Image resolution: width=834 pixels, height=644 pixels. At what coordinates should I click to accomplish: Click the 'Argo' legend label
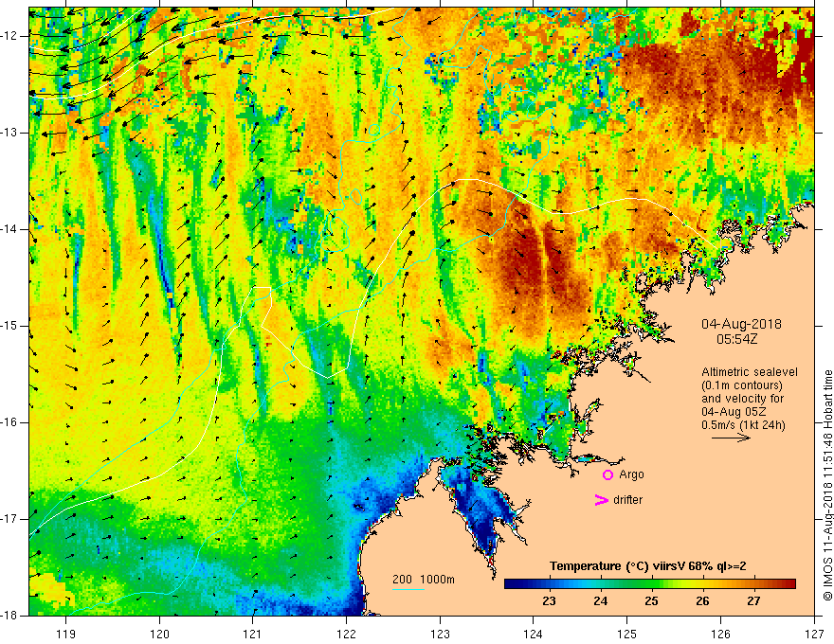point(631,474)
